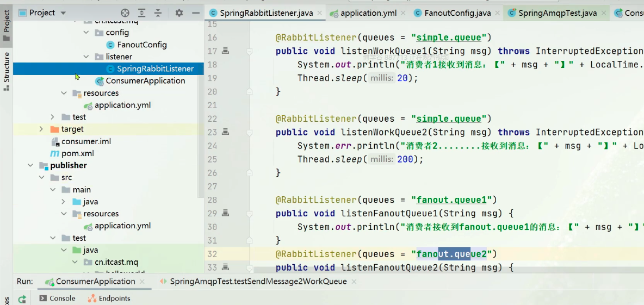Close the ConsumerApplication run tab
The image size is (644, 305).
pyautogui.click(x=142, y=282)
